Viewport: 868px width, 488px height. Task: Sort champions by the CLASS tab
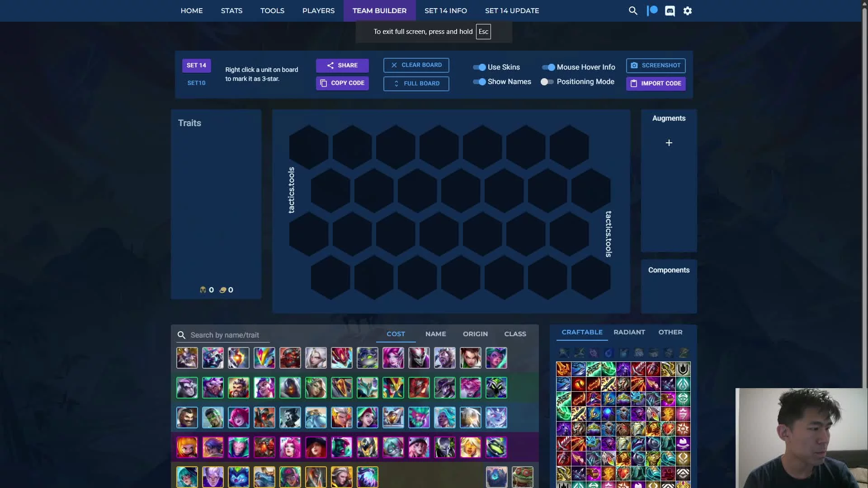tap(515, 334)
